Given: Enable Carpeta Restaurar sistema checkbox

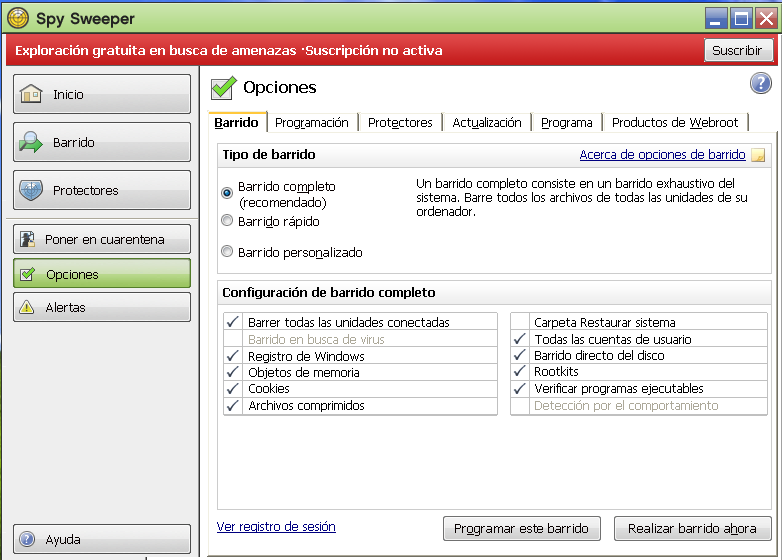Looking at the screenshot, I should (520, 322).
